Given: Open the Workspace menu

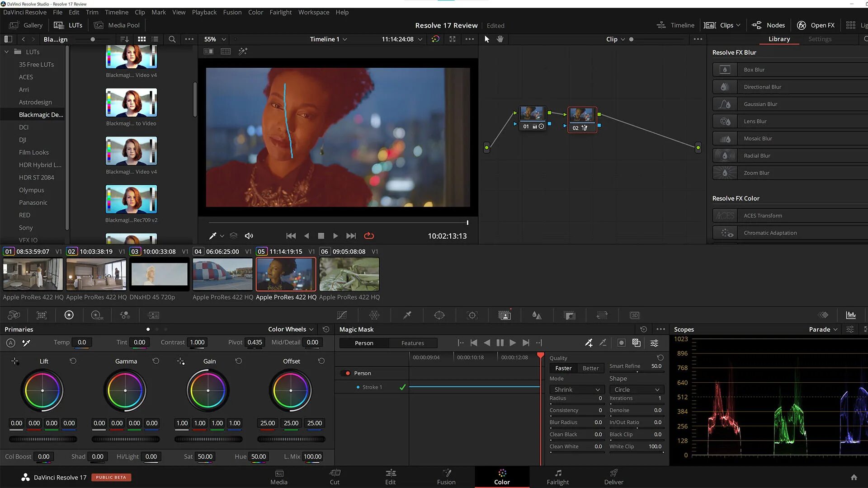Looking at the screenshot, I should pos(314,12).
